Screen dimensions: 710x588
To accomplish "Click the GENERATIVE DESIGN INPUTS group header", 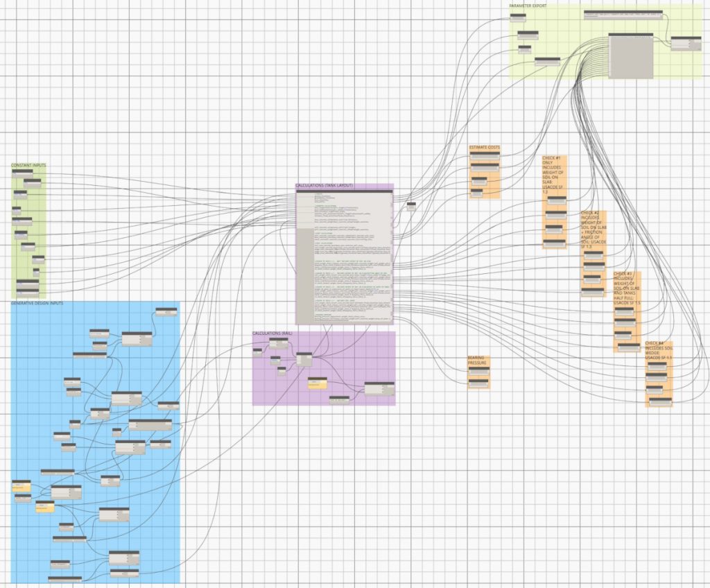I will [x=40, y=304].
